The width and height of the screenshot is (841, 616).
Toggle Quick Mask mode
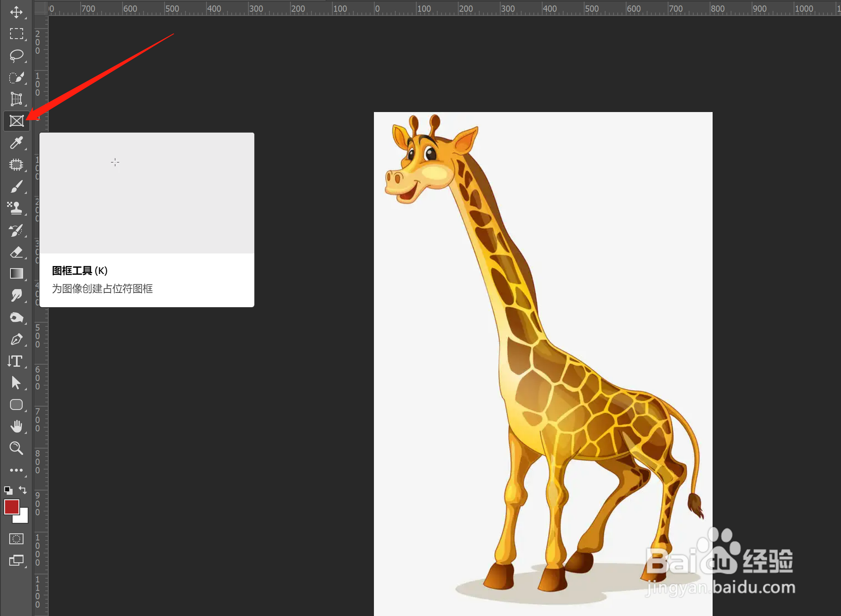[x=16, y=539]
